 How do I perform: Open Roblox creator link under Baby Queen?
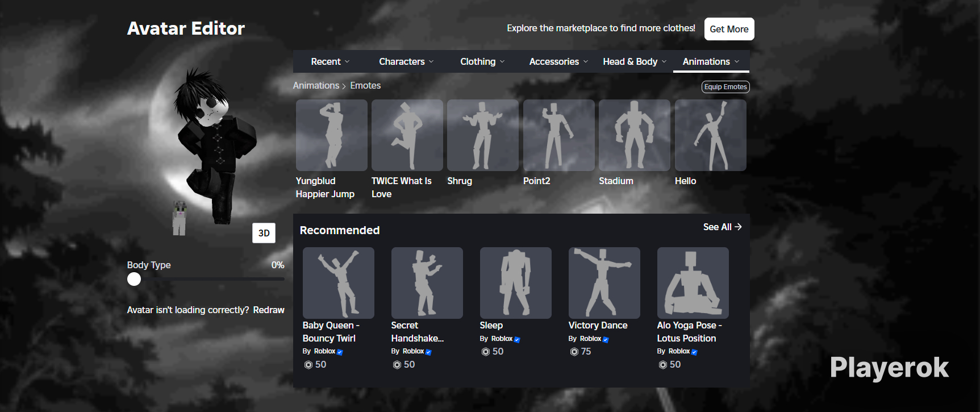pos(324,351)
